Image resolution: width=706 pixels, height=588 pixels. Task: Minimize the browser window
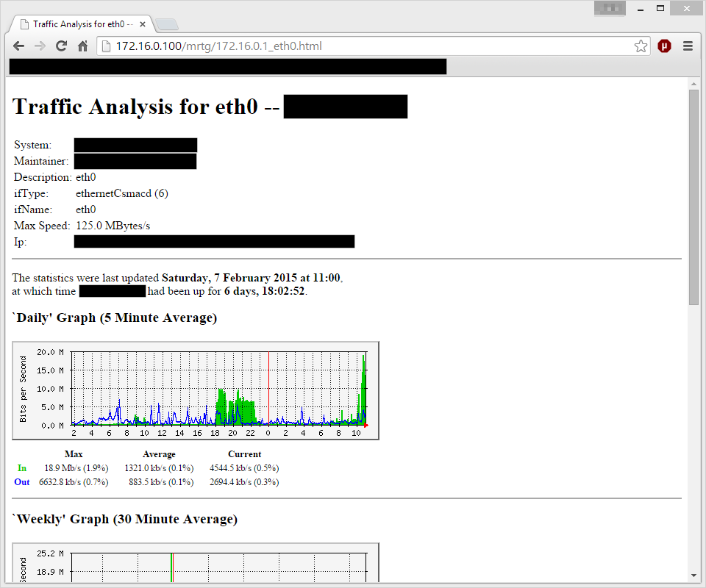tap(641, 9)
